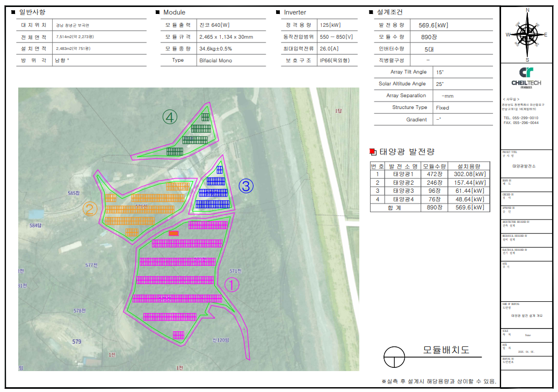This screenshot has width=558, height=392.
Task: Click the red square beside 태양광 발전량
Action: click(x=373, y=152)
